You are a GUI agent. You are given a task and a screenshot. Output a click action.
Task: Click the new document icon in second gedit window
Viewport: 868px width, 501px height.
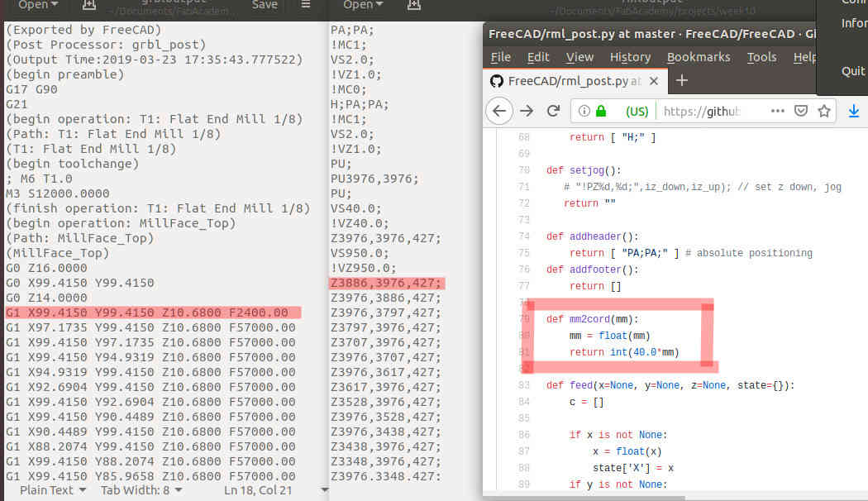pyautogui.click(x=414, y=5)
